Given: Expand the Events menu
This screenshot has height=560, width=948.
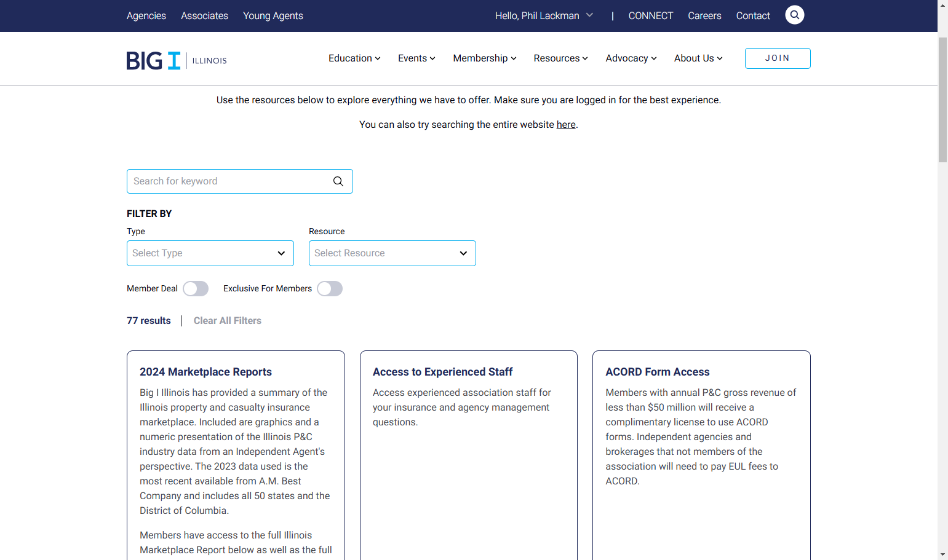Looking at the screenshot, I should pos(416,58).
